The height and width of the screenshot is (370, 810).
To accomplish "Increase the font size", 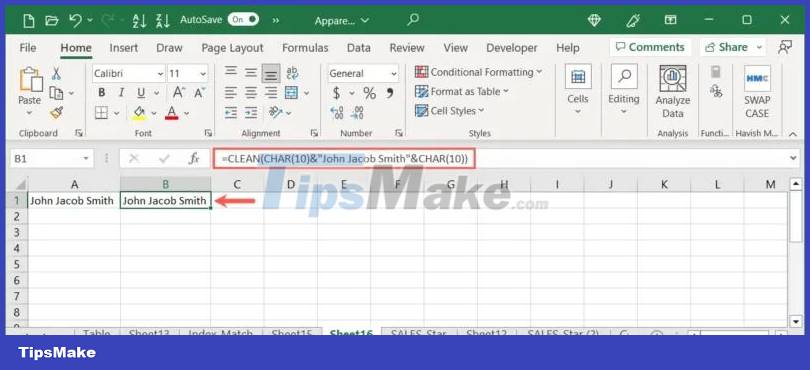I will tap(179, 93).
